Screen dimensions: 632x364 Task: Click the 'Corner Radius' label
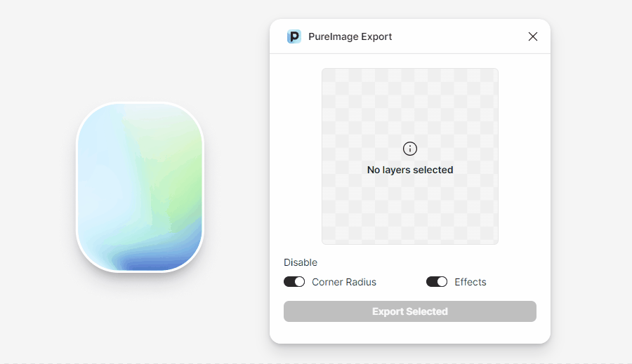[x=344, y=282]
